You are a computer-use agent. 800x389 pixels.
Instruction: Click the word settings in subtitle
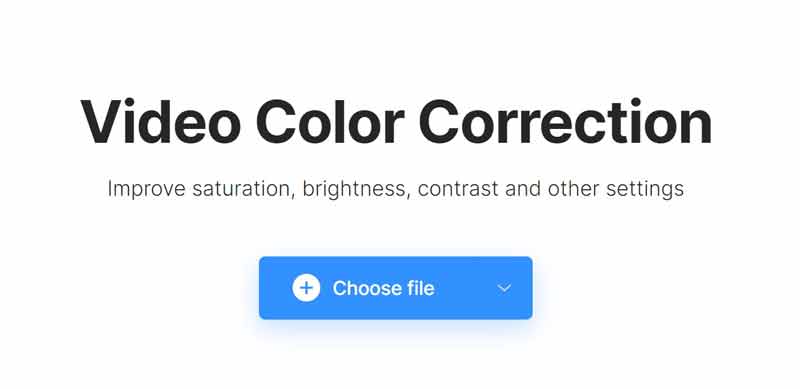pos(645,189)
